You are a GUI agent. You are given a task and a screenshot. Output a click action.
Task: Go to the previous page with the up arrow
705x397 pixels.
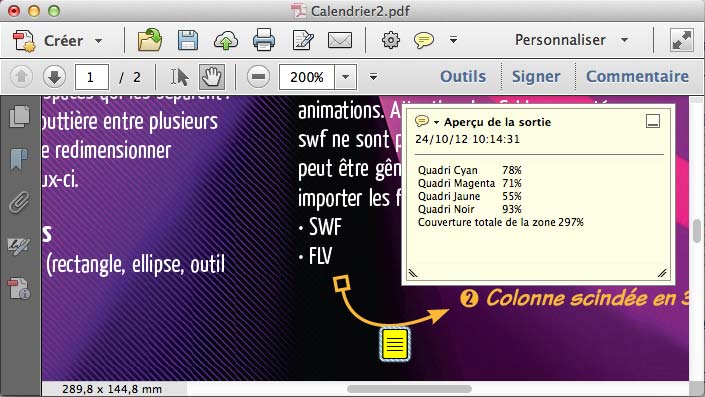tap(21, 77)
